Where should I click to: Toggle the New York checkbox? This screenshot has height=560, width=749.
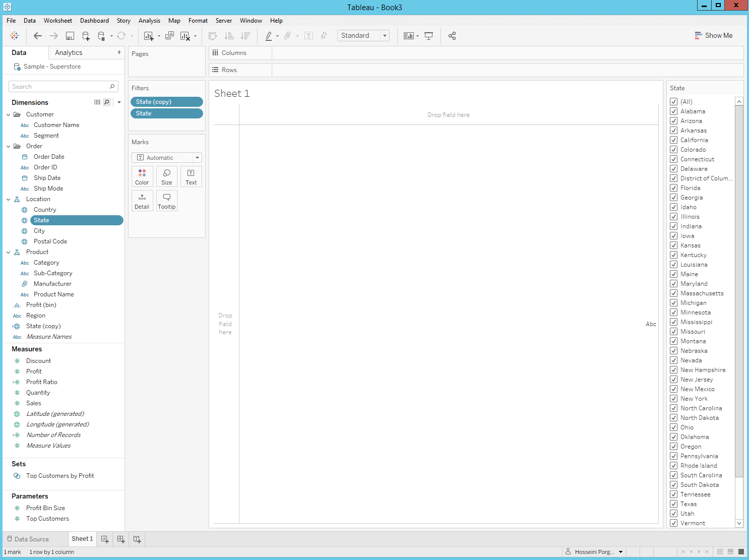pyautogui.click(x=673, y=398)
